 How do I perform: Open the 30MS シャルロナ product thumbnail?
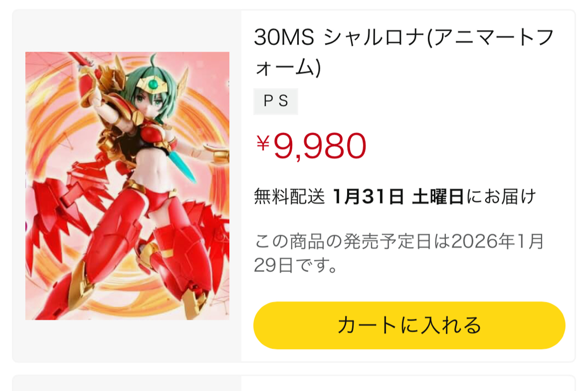(x=127, y=186)
